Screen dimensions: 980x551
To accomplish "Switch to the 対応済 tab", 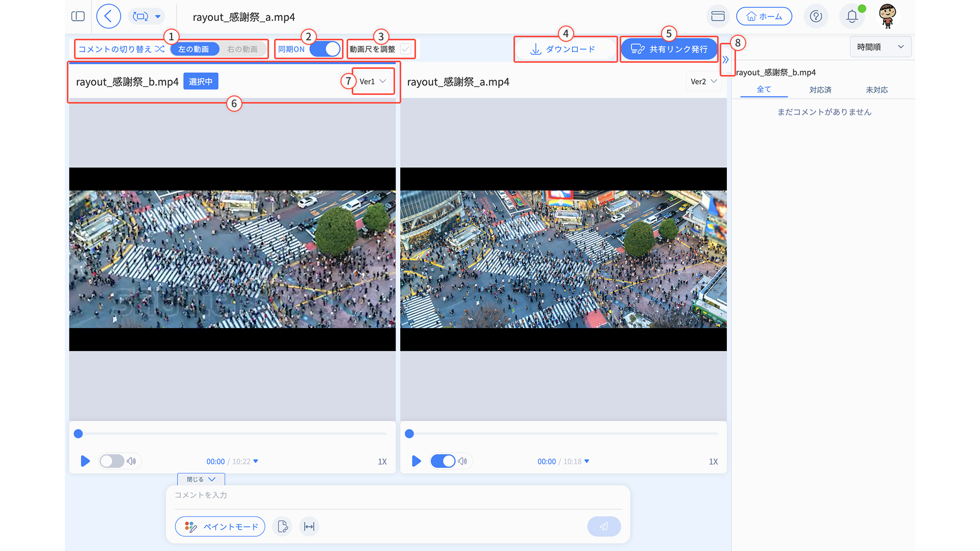I will (820, 90).
